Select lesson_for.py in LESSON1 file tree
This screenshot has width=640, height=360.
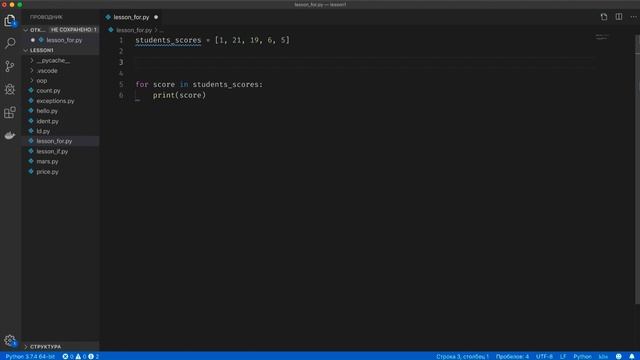point(54,141)
